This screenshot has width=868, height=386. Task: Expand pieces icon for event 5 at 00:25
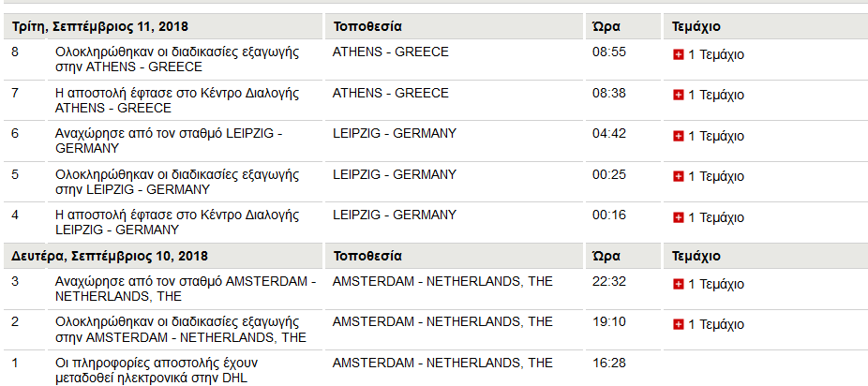click(x=678, y=176)
